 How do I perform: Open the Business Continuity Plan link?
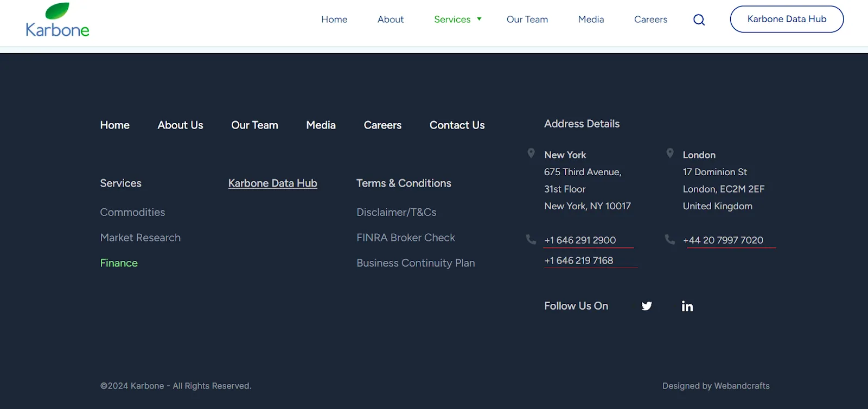point(416,263)
